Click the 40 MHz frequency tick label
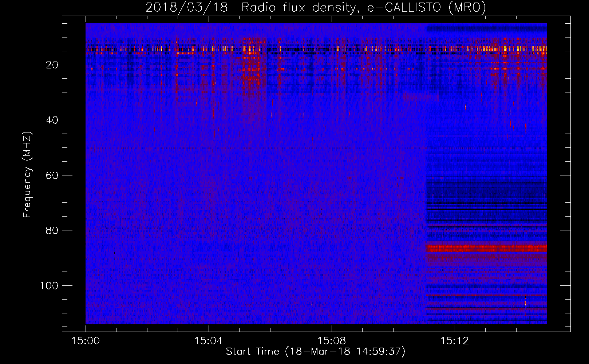The width and height of the screenshot is (589, 364). [52, 120]
